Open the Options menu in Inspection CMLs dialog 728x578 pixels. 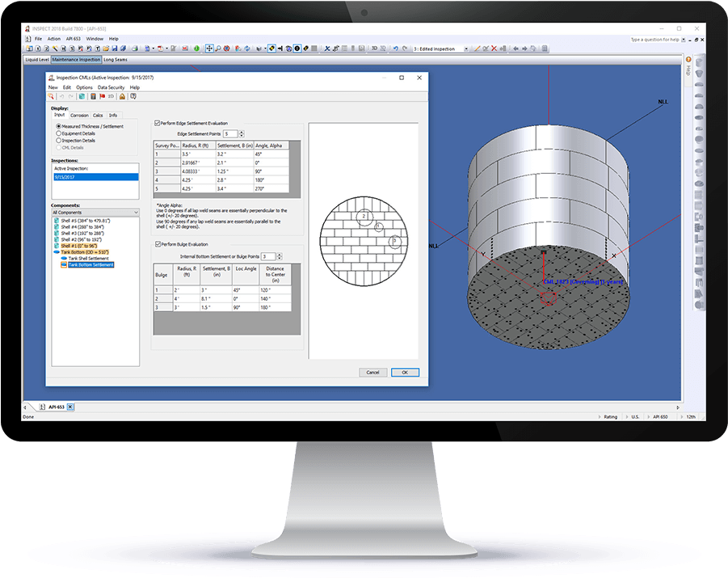[84, 87]
